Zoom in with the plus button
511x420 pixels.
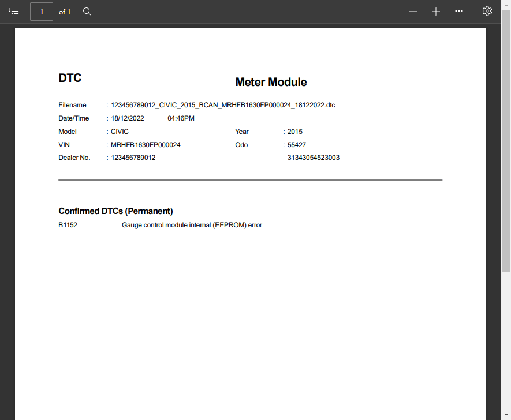click(436, 12)
